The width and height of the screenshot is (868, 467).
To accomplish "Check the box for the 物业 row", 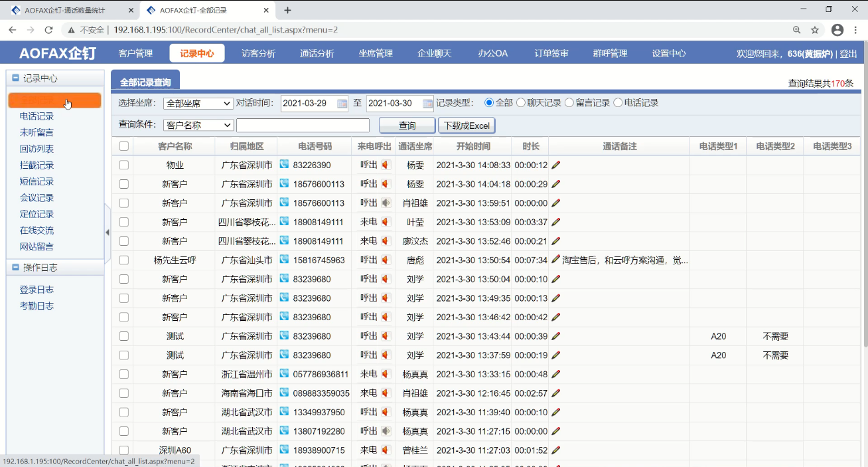I will (124, 165).
